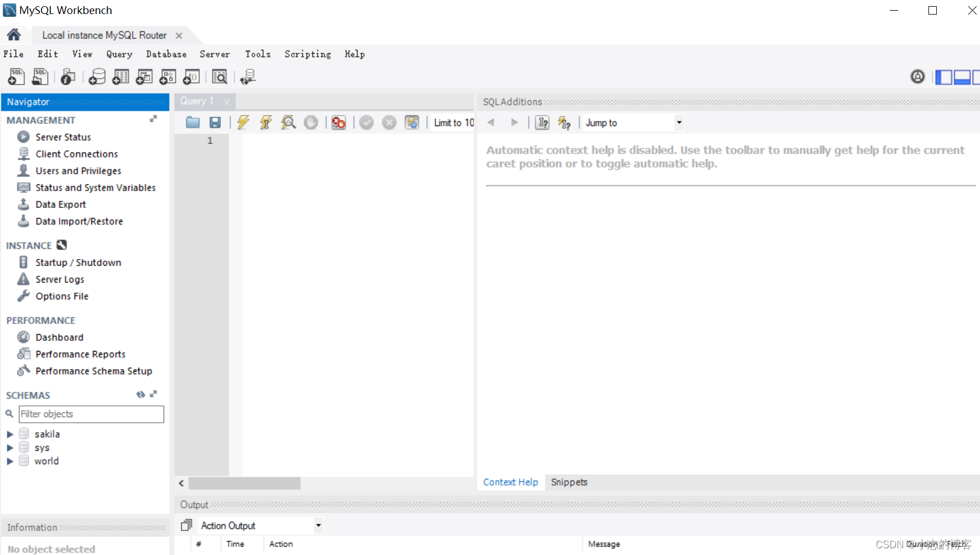Image resolution: width=980 pixels, height=555 pixels.
Task: Toggle auto-commit mode icon
Action: 412,122
